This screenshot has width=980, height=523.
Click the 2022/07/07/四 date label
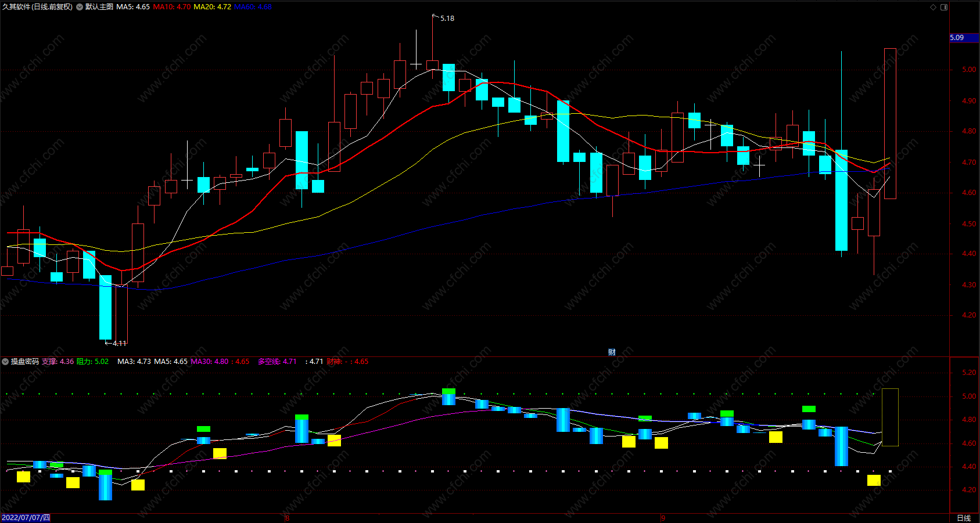tap(26, 518)
